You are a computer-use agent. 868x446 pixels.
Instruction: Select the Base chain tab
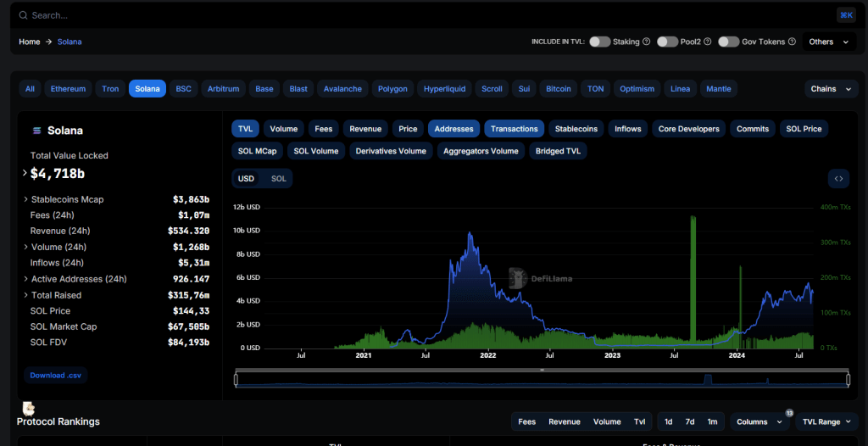[x=264, y=89]
